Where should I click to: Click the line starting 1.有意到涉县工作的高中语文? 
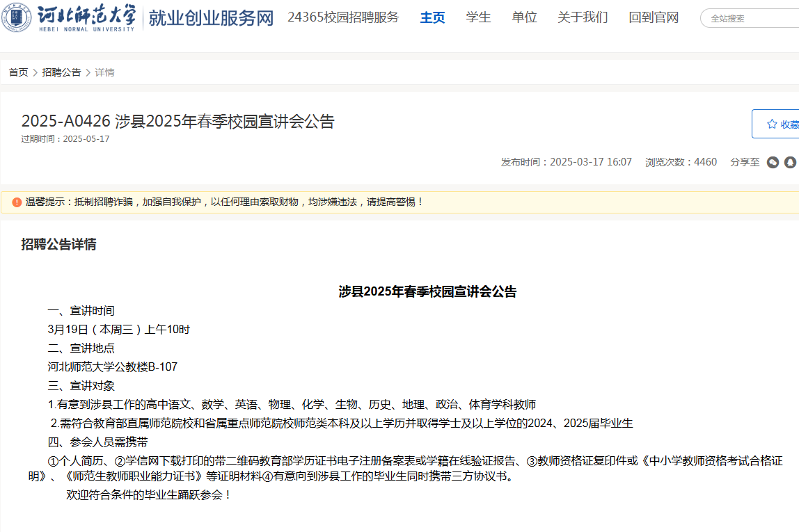point(292,404)
